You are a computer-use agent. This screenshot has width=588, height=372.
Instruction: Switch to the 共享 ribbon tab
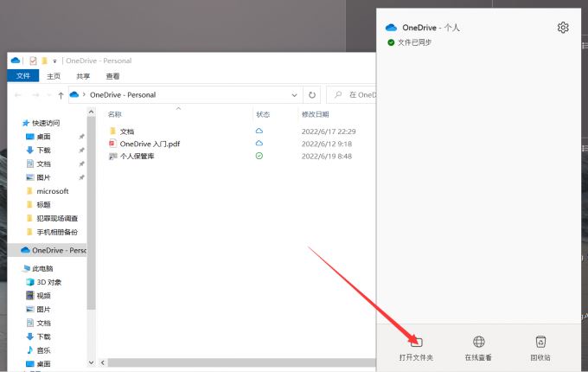83,75
